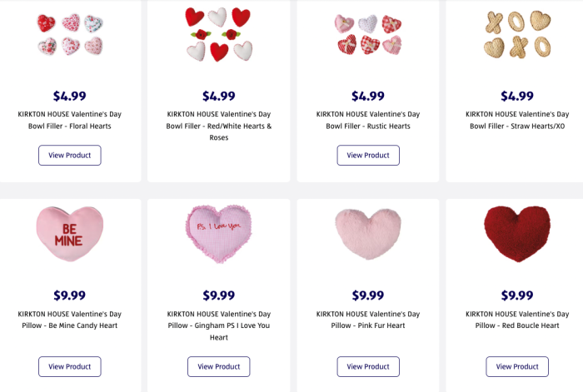Click the Straw Hearts/XO product image
This screenshot has height=392, width=583.
[x=517, y=34]
